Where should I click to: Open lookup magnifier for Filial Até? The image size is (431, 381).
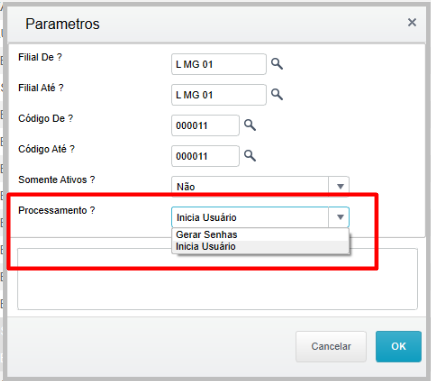[x=277, y=94]
